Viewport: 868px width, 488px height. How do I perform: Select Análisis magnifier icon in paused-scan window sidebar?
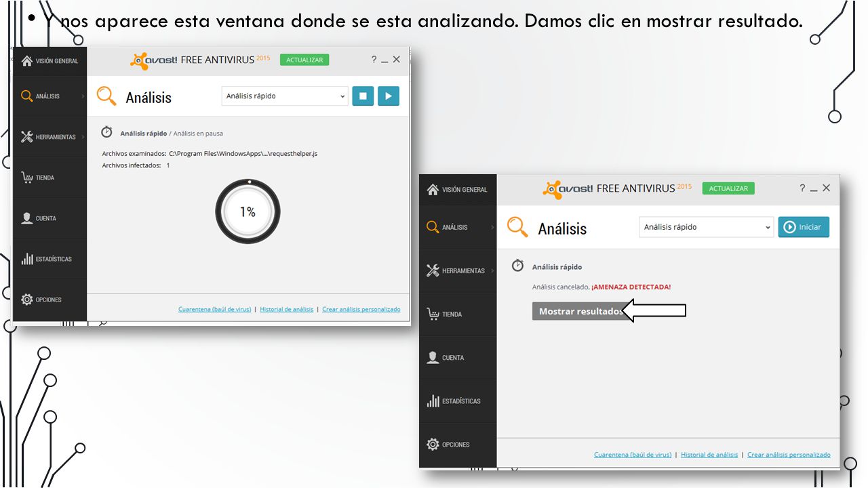click(x=27, y=96)
